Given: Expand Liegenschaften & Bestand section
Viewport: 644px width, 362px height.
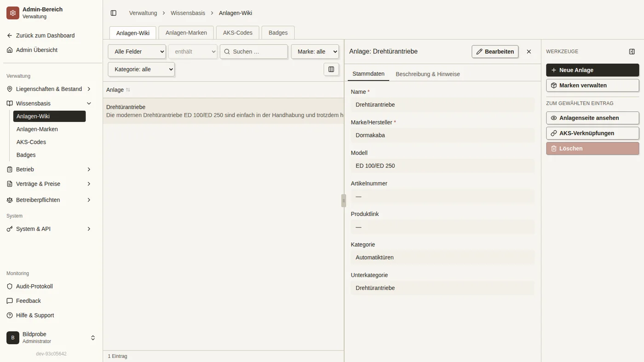Looking at the screenshot, I should pos(50,89).
